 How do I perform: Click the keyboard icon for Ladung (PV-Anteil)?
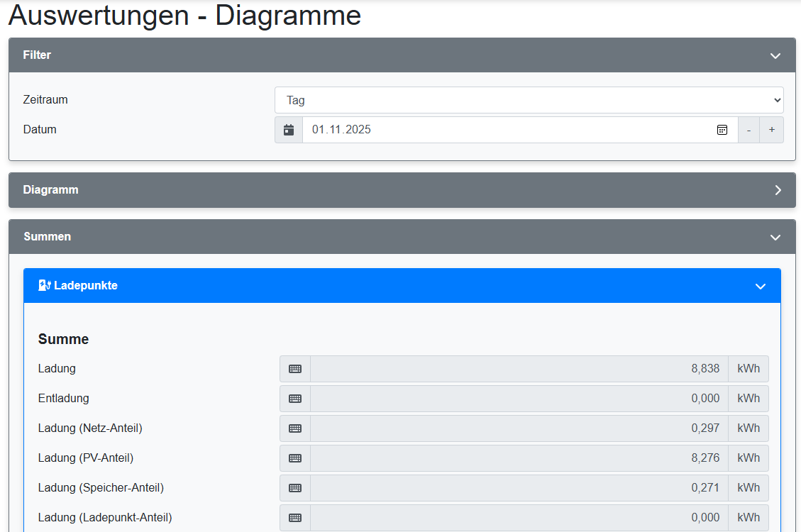click(294, 458)
